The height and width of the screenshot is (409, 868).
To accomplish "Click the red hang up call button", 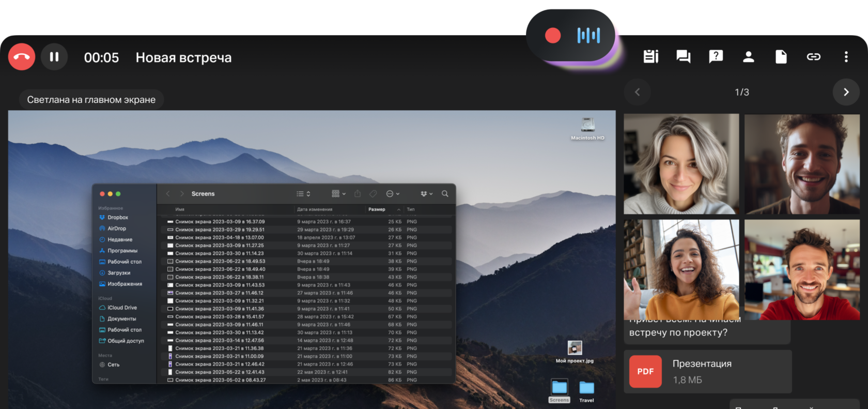I will [x=22, y=57].
